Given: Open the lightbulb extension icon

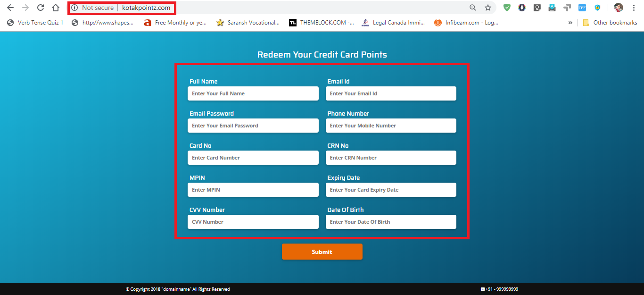Looking at the screenshot, I should click(x=537, y=8).
